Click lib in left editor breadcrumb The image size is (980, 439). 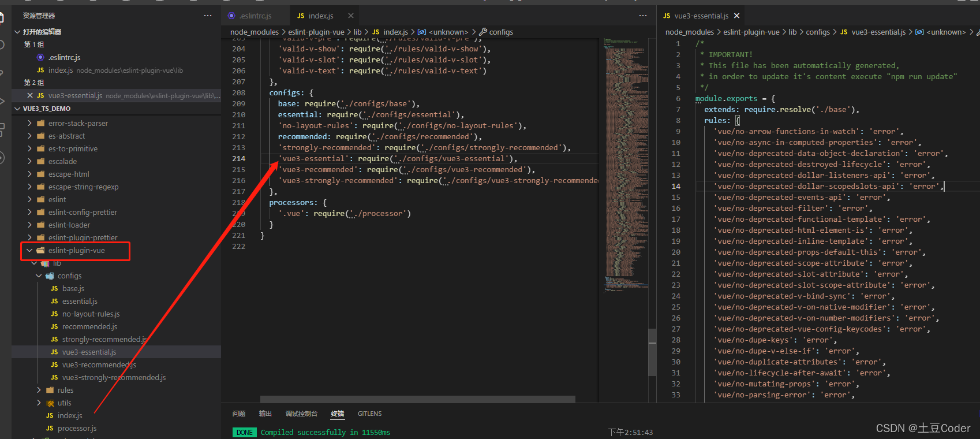357,32
